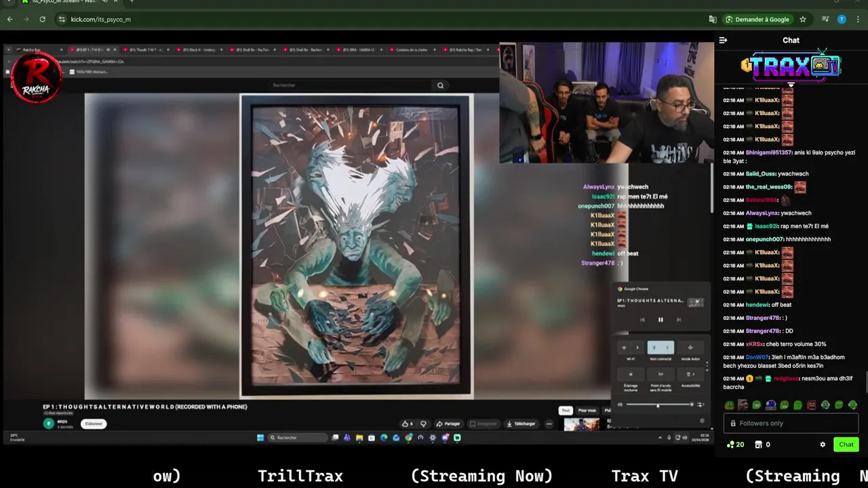This screenshot has height=488, width=868.
Task: Select the Pour vous filter chip
Action: click(x=587, y=410)
